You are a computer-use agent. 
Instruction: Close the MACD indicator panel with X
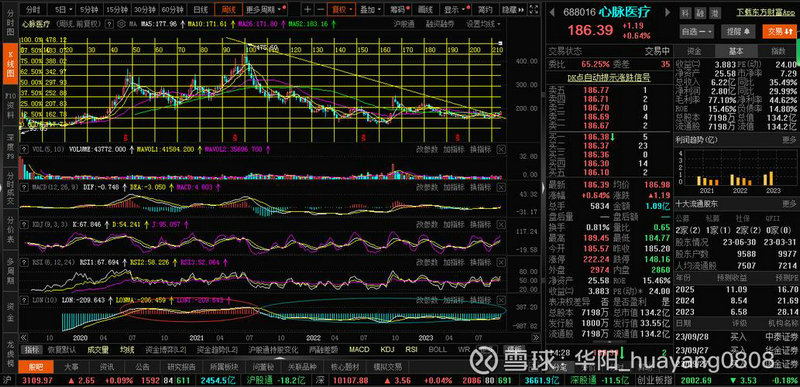point(501,187)
